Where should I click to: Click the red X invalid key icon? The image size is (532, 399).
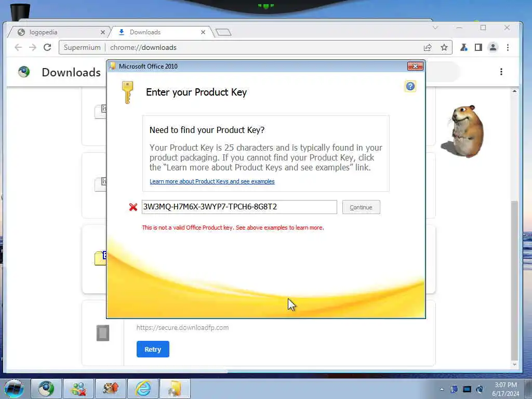pos(133,207)
